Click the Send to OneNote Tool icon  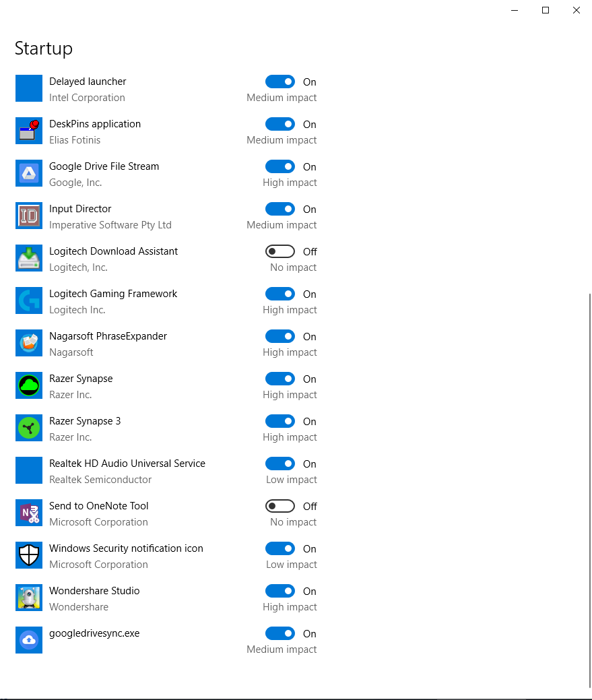click(29, 513)
